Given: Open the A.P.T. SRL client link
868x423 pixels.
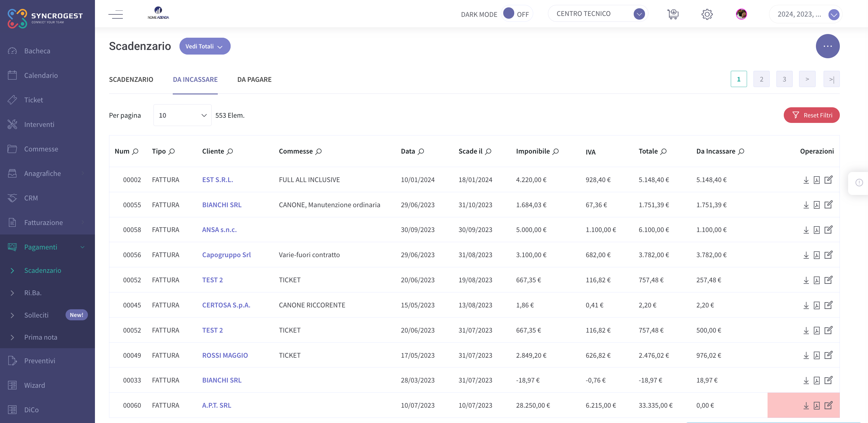Looking at the screenshot, I should [217, 406].
